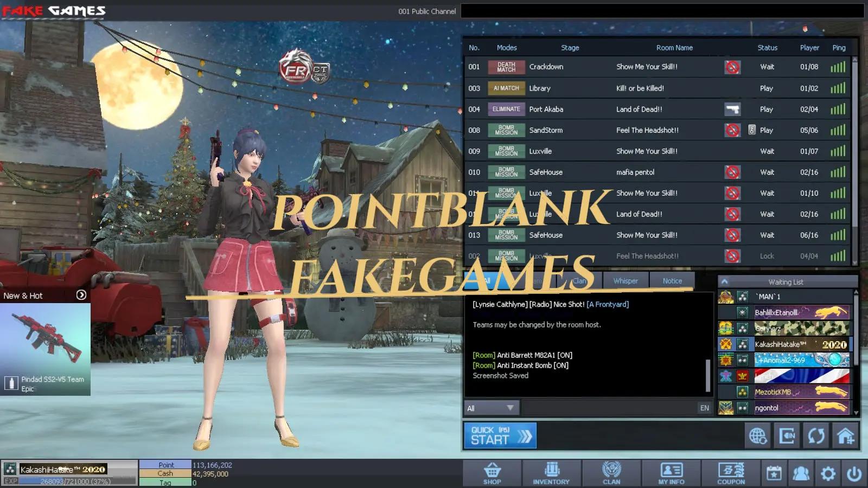Click the chat log scrollbar
Image resolution: width=868 pixels, height=488 pixels.
point(707,375)
